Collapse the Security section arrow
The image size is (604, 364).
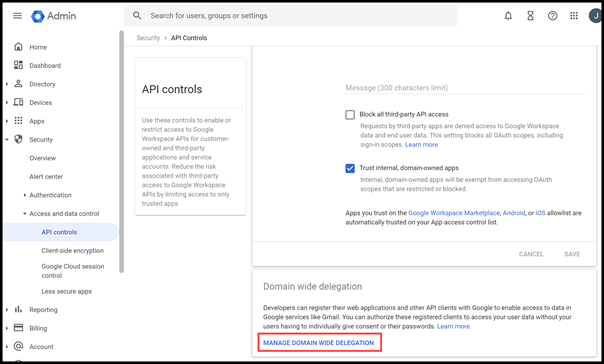tap(7, 139)
